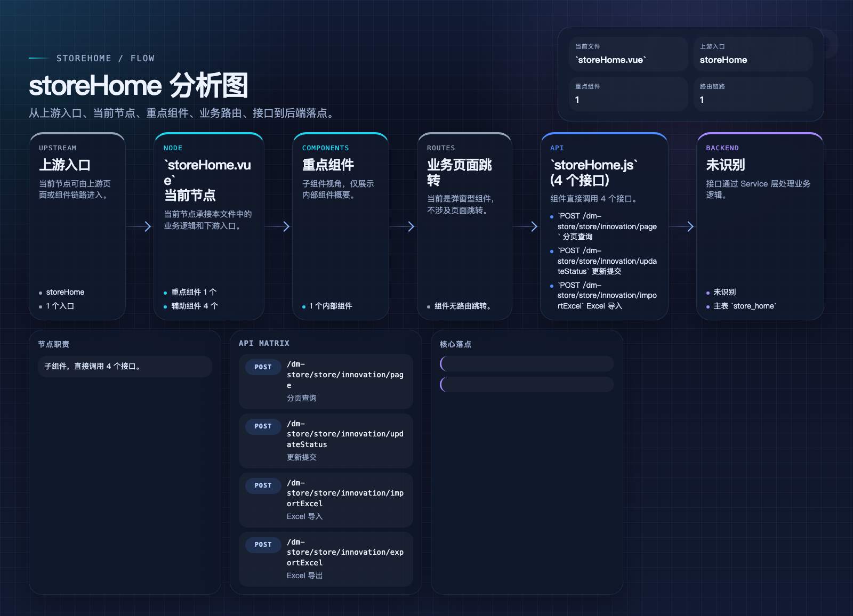This screenshot has height=616, width=853.
Task: Click the label Excel 导入 in API matrix
Action: (304, 516)
